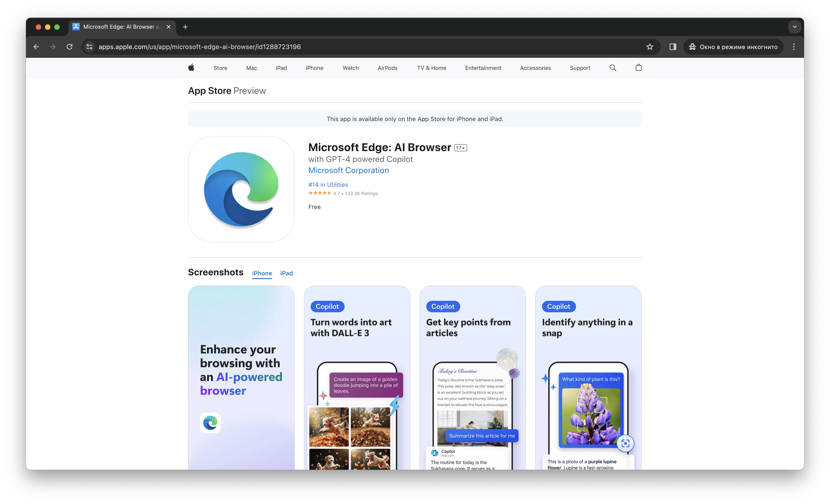This screenshot has height=504, width=830.
Task: Open the shopping bag icon
Action: (638, 68)
